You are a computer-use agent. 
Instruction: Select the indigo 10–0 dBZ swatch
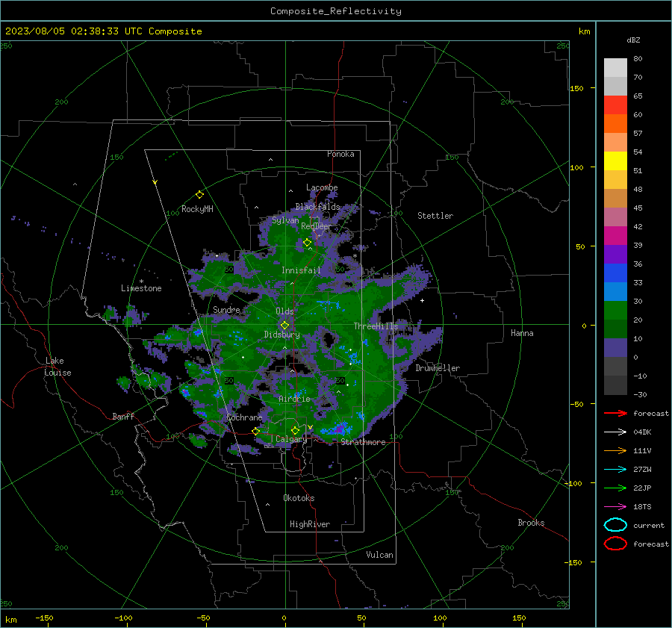[615, 347]
